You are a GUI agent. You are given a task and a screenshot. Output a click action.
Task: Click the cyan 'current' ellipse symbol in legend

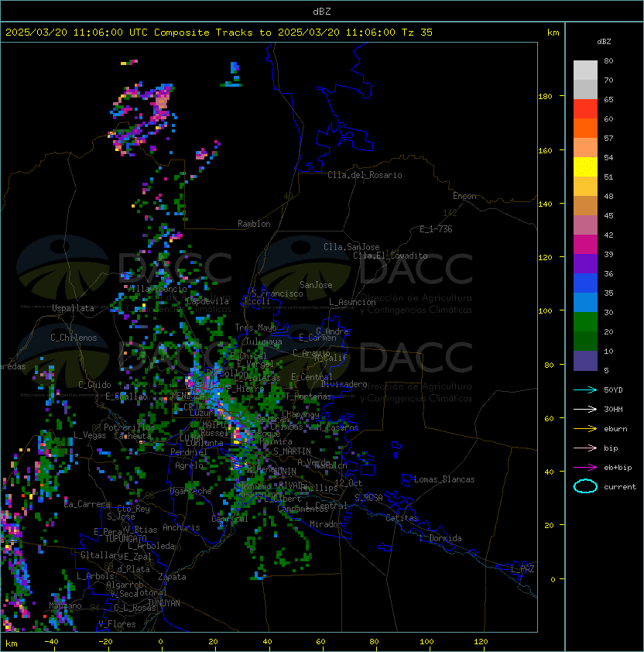(x=585, y=486)
